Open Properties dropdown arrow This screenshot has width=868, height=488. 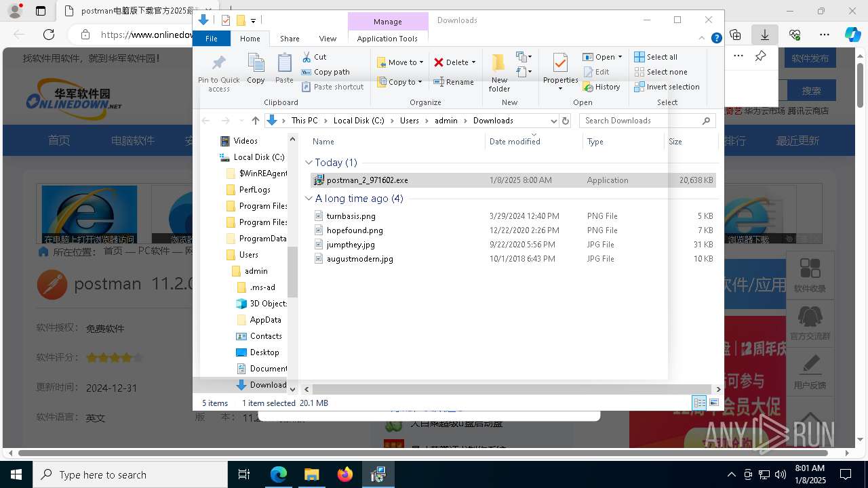tap(560, 89)
